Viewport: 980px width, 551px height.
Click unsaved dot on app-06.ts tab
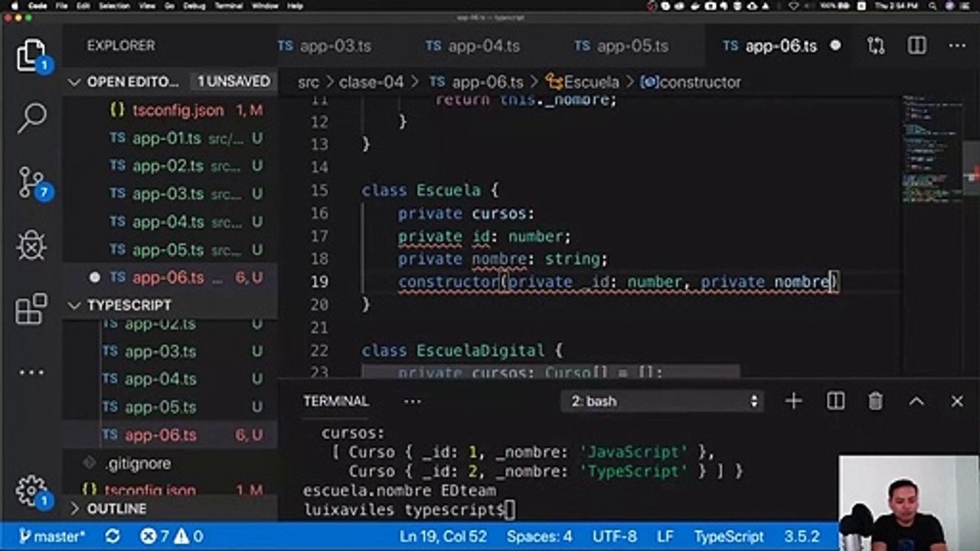[x=835, y=45]
